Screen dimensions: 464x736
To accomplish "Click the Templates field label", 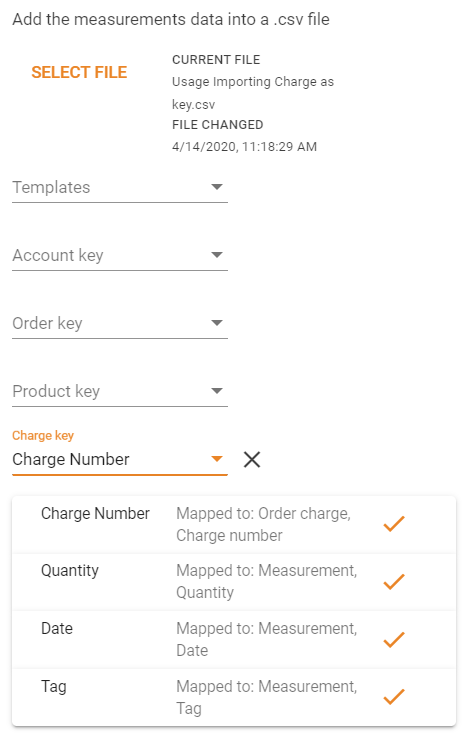I will (51, 187).
